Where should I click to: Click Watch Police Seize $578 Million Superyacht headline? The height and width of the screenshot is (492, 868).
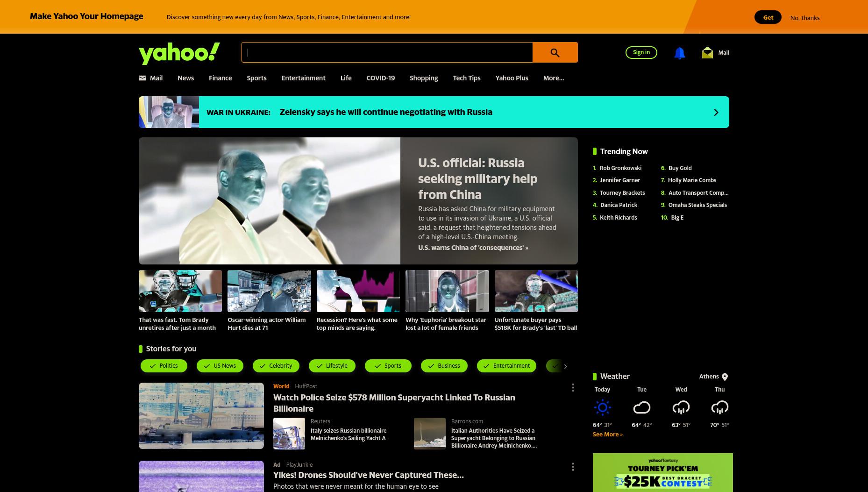click(x=394, y=403)
